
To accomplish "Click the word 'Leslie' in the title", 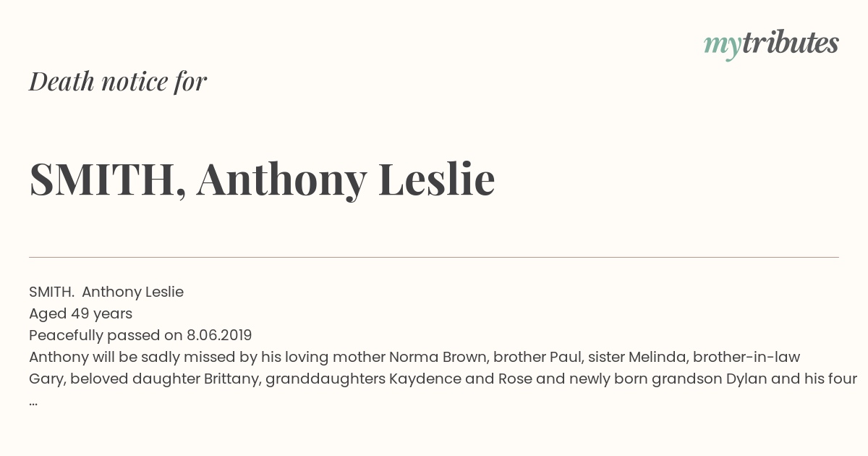I will (437, 178).
